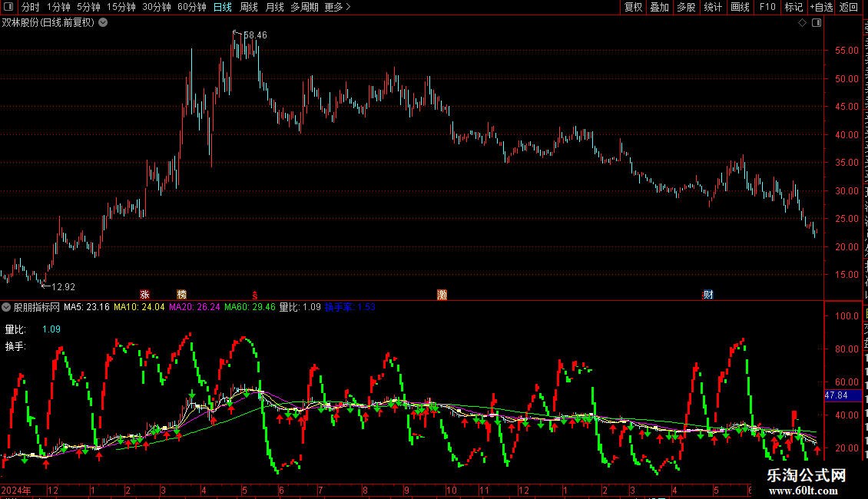
Task: Switch to the 分时 period tab
Action: pos(31,7)
